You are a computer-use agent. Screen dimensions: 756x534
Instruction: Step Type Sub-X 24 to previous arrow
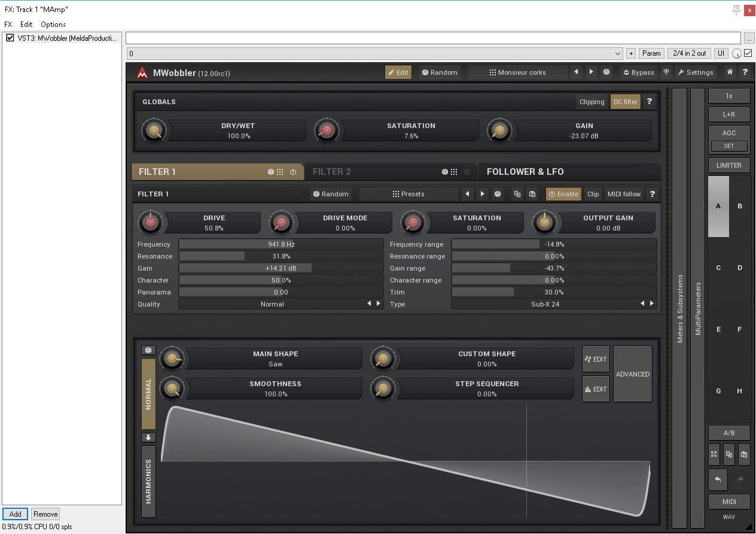click(643, 304)
